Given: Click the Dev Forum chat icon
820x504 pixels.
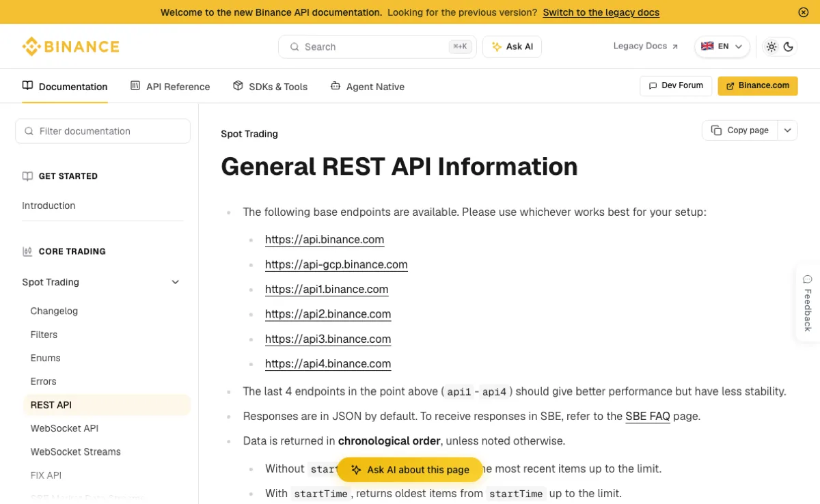Looking at the screenshot, I should 653,86.
